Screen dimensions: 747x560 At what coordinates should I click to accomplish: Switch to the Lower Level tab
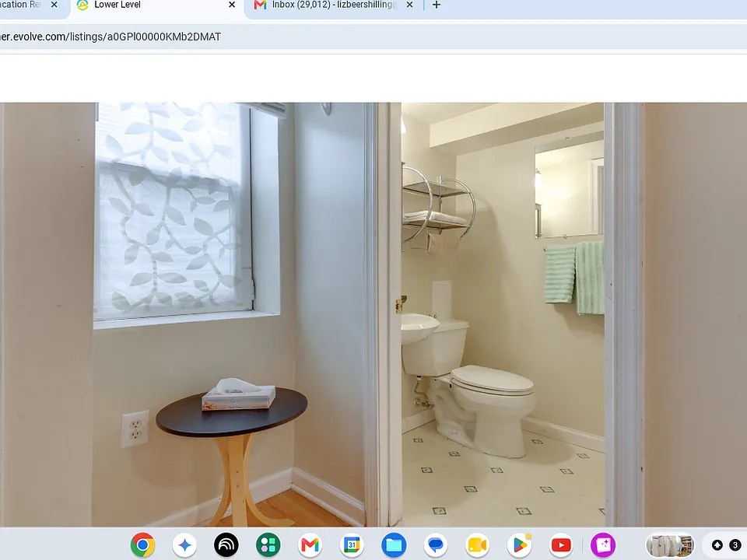coord(157,5)
